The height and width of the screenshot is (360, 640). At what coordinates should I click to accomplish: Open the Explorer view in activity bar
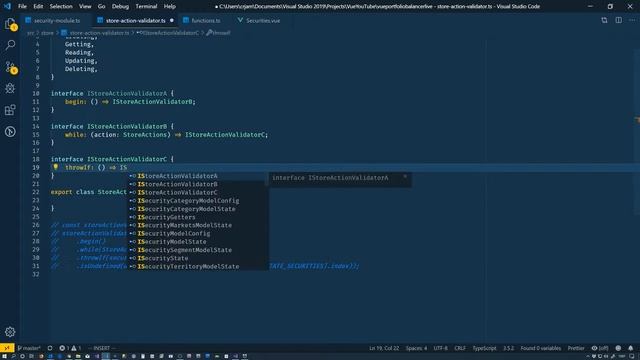coord(10,24)
